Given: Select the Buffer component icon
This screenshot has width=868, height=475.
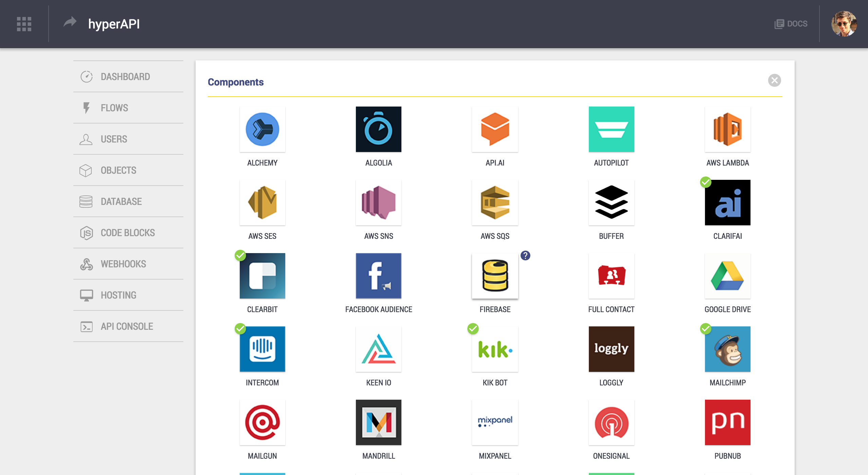Looking at the screenshot, I should point(611,203).
